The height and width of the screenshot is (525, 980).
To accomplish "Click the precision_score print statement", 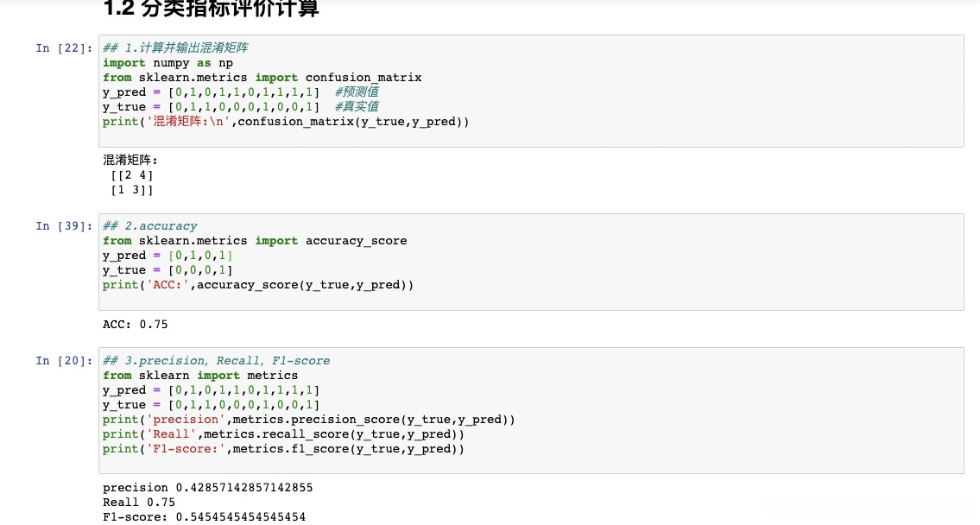I will point(308,420).
